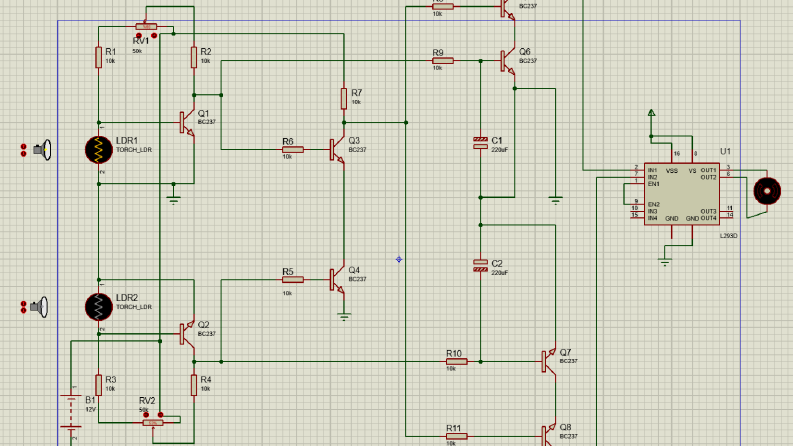Select capacitor C2 symbol
This screenshot has width=793, height=446.
(x=480, y=266)
